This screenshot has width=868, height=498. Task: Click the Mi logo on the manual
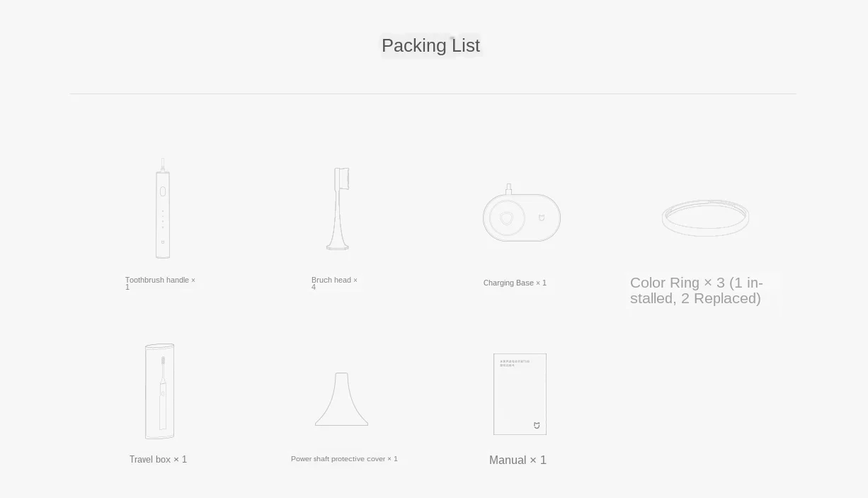pyautogui.click(x=537, y=426)
